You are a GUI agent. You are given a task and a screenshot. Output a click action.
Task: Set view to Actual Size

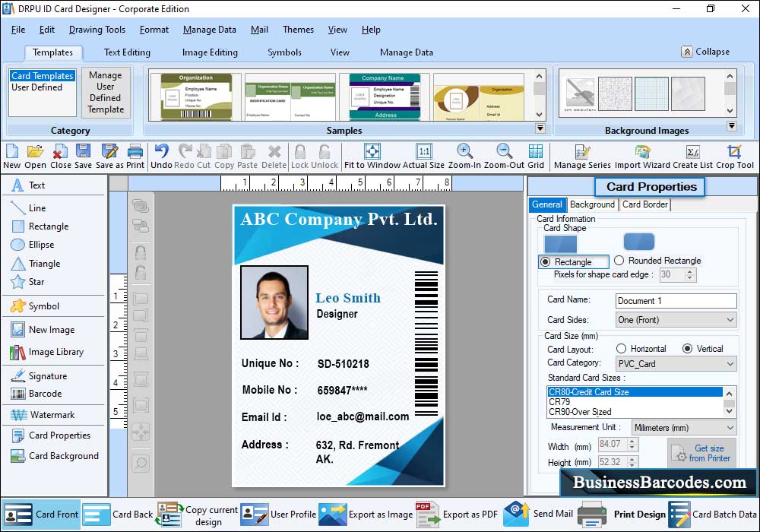423,151
